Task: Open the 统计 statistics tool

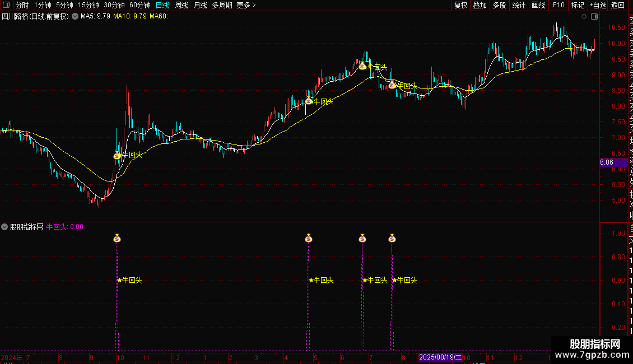Action: 519,5
